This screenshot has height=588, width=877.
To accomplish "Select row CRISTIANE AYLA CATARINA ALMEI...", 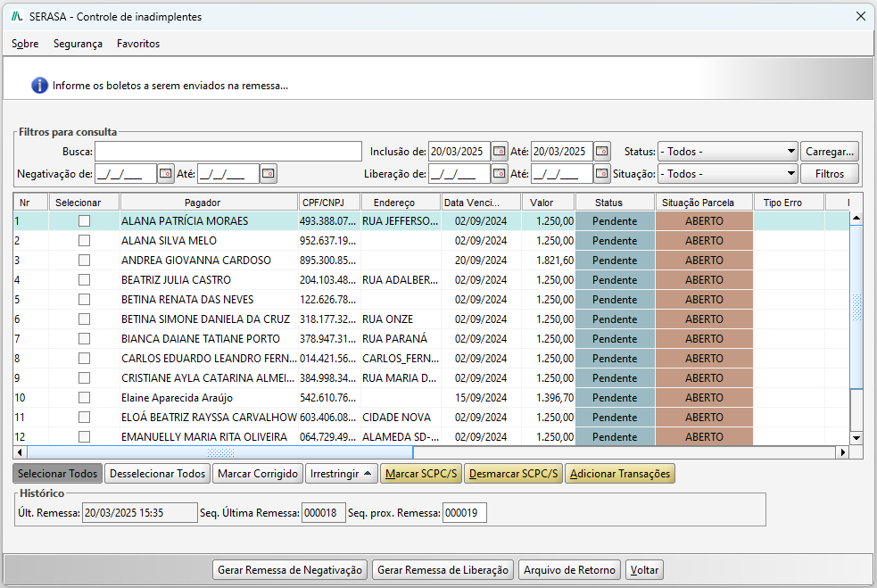I will 431,378.
